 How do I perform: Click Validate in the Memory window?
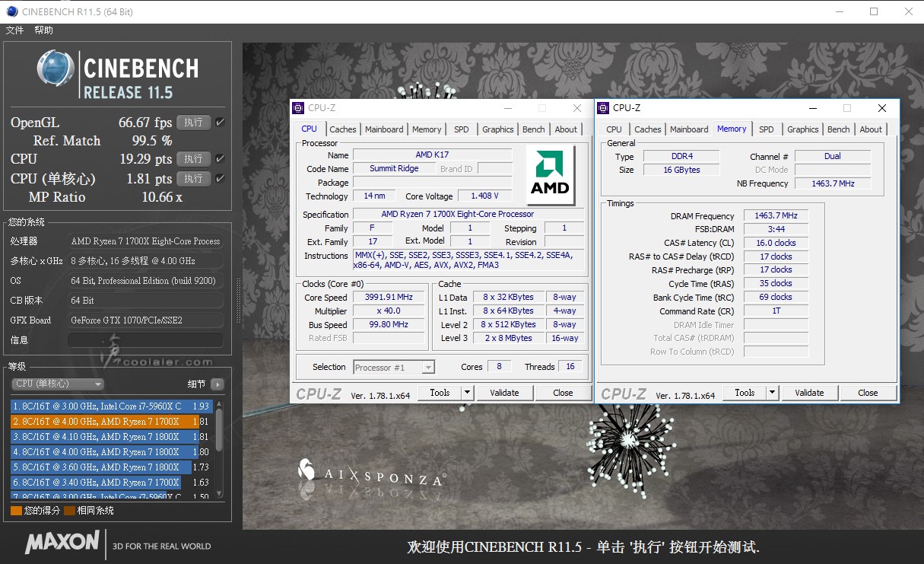pos(809,393)
